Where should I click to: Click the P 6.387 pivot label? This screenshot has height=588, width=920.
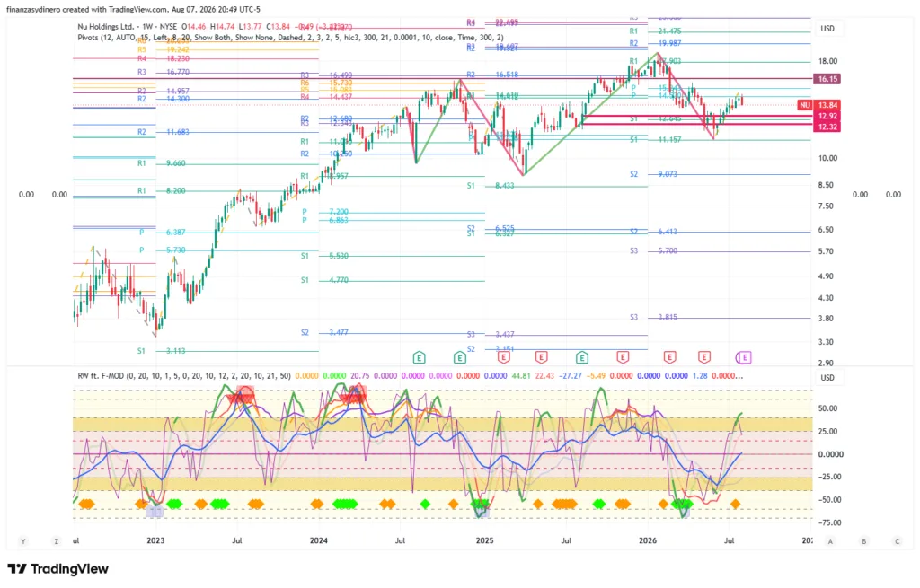tap(163, 233)
